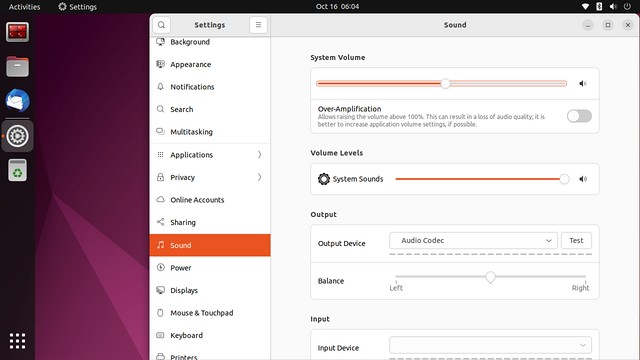Select Sharing in the sidebar
640x360 pixels.
point(210,222)
